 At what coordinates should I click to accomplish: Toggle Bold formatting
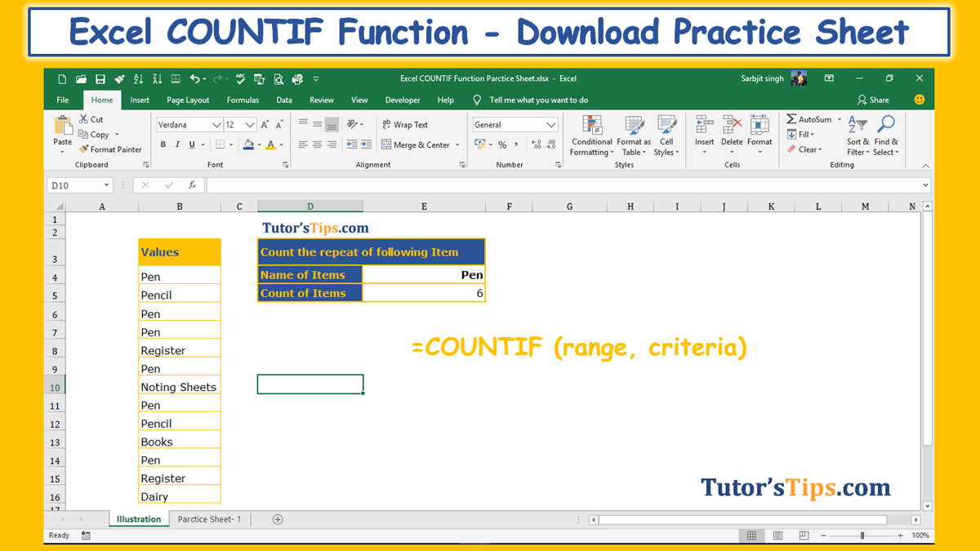163,144
